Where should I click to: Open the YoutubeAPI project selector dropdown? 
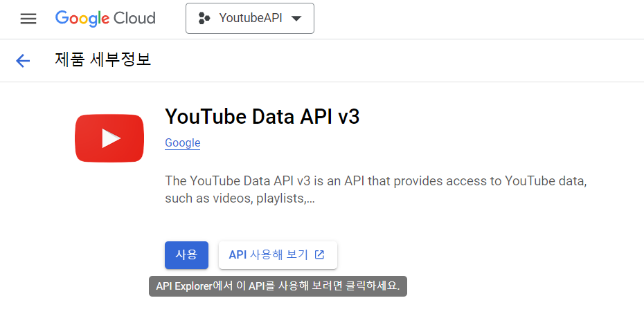[x=250, y=19]
